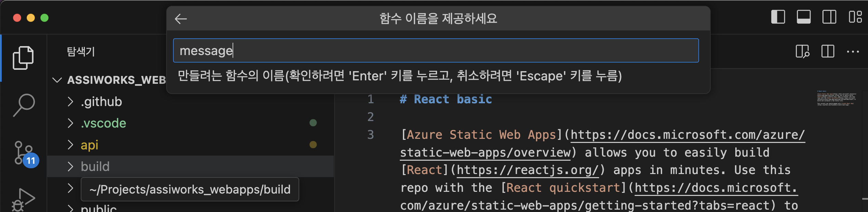The height and width of the screenshot is (212, 868).
Task: Open the Run and Debug view
Action: [x=23, y=200]
